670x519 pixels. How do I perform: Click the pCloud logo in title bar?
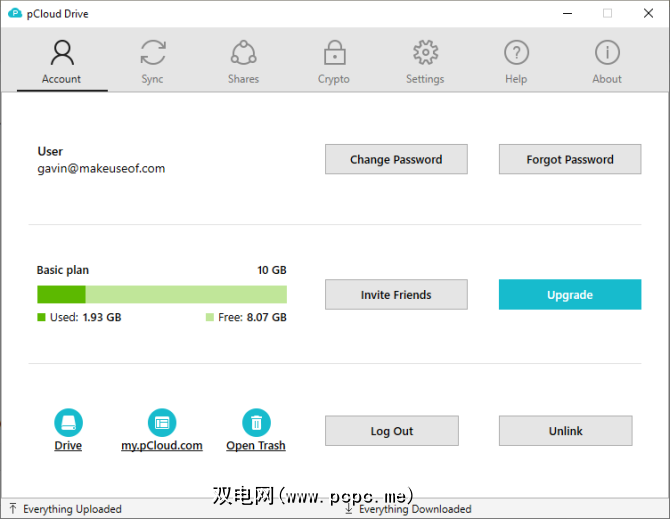(x=15, y=13)
